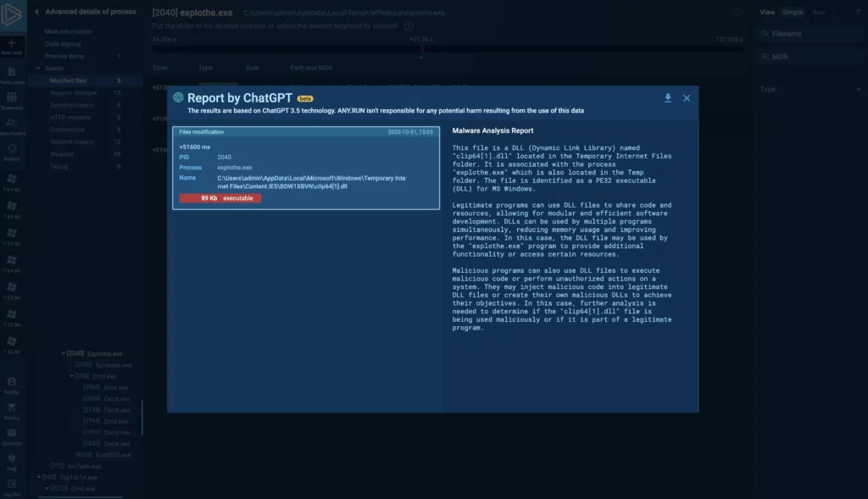Click Malware Analysis Report heading
The height and width of the screenshot is (499, 868).
[x=492, y=130]
